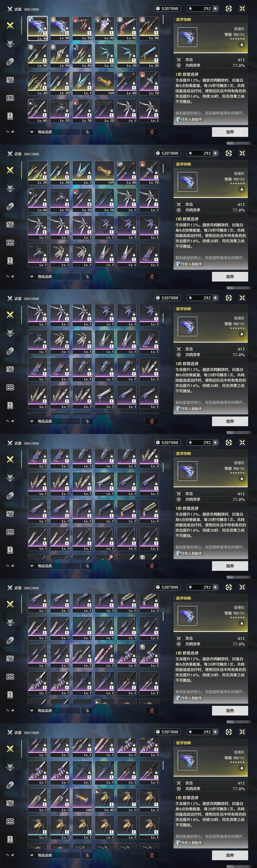Click the crosshair compass icon in topmost header
The width and height of the screenshot is (257, 868).
pos(229,8)
